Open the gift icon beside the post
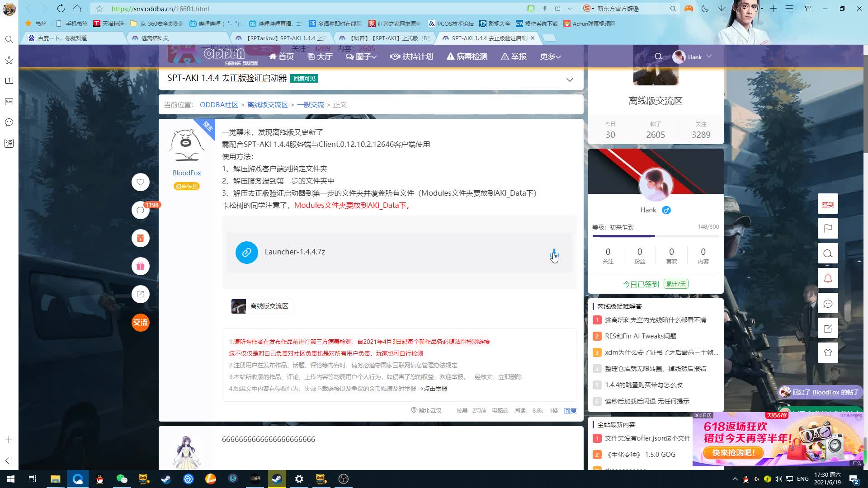Viewport: 868px width, 488px height. click(x=140, y=266)
